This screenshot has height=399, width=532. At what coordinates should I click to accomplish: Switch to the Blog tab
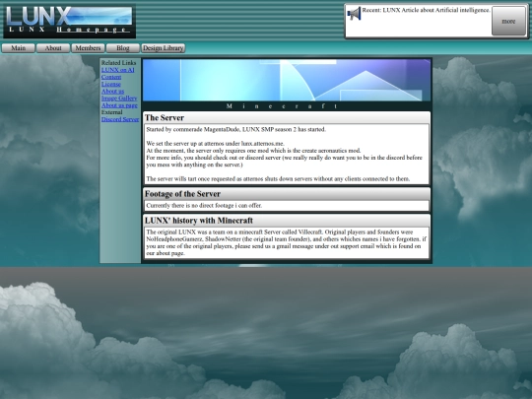pos(123,48)
